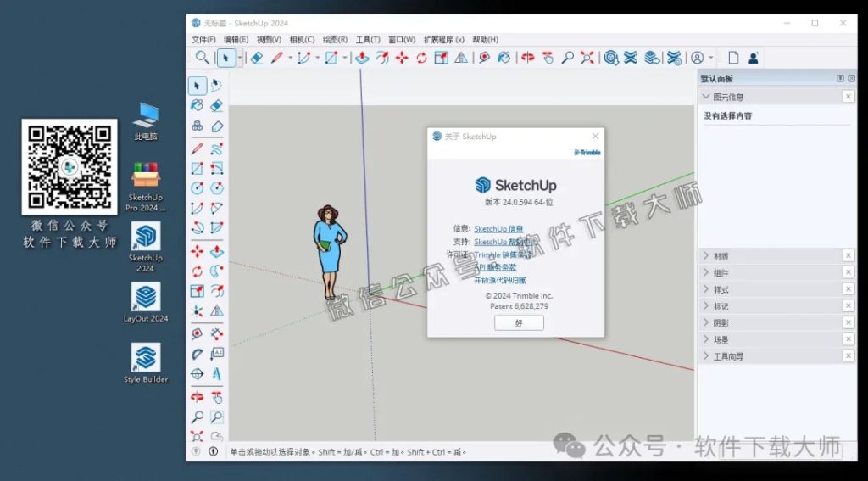Screen dimensions: 868x481
Task: Select the Freehand drawing tool
Action: (x=216, y=148)
